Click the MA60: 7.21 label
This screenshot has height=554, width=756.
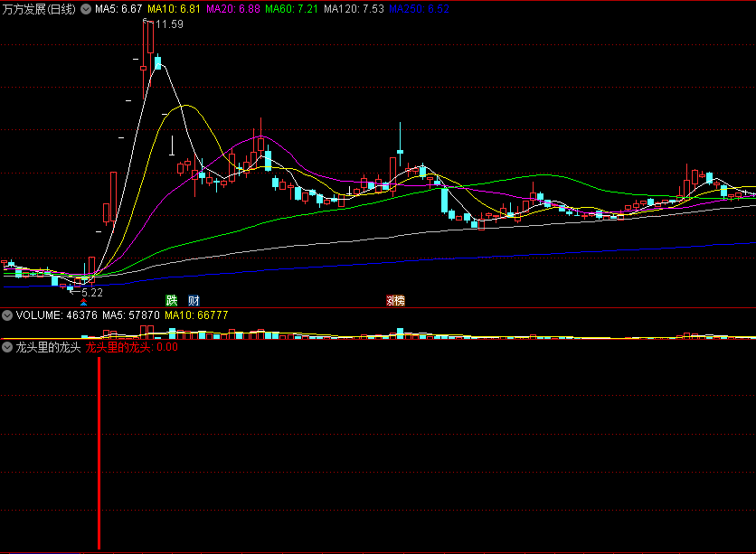(292, 9)
